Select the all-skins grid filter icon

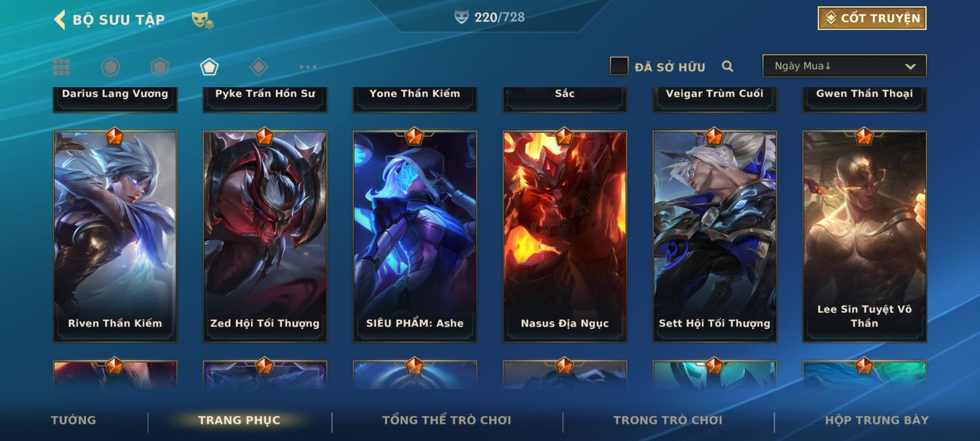[x=61, y=67]
